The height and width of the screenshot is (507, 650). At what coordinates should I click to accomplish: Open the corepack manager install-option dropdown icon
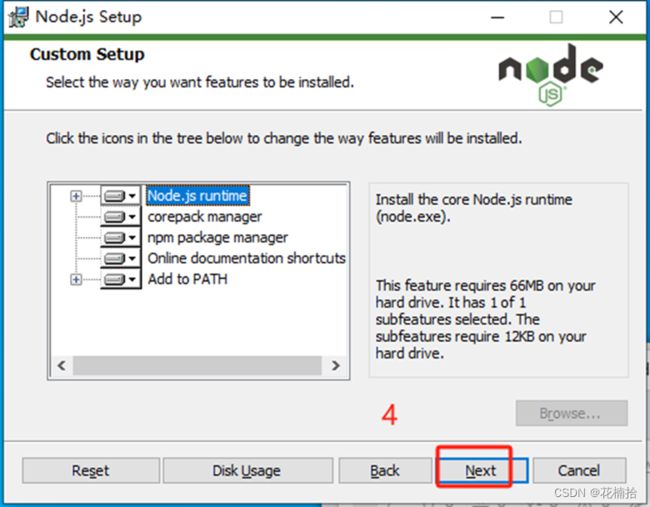(x=121, y=216)
